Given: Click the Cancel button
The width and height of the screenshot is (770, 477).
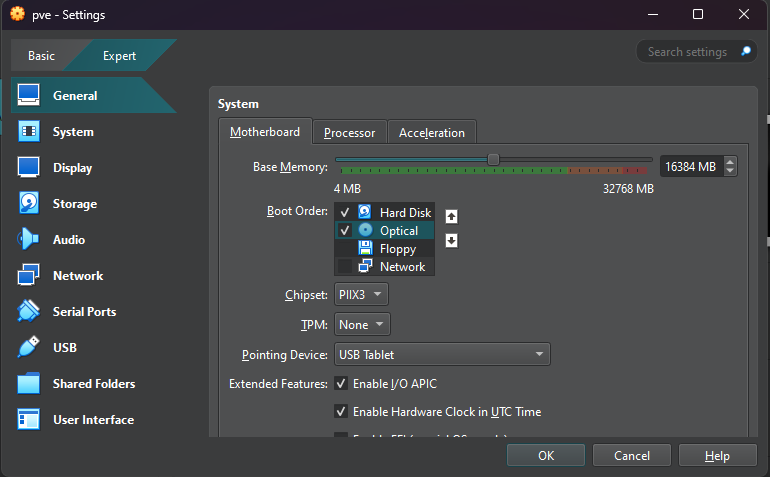Looking at the screenshot, I should pos(631,456).
